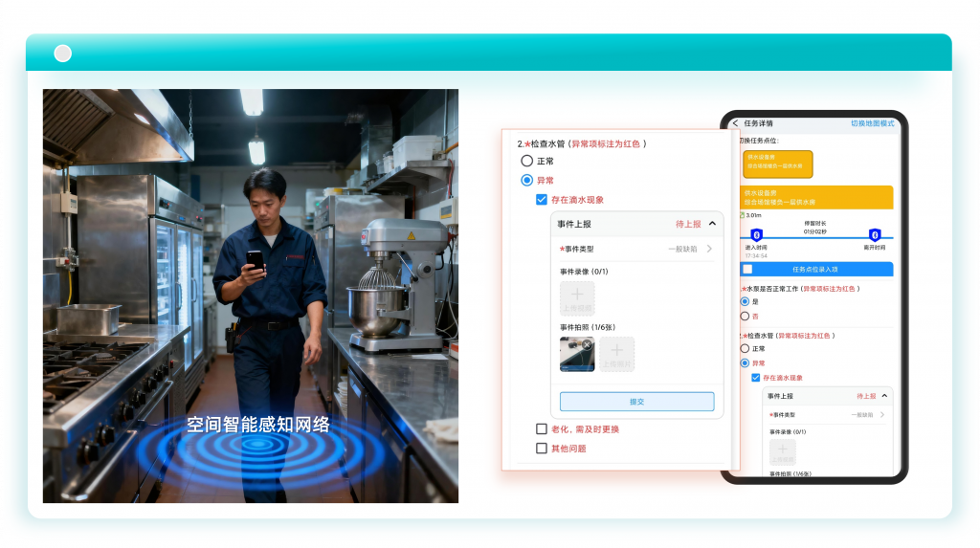980x548 pixels.
Task: Check the 老化, 需及时更换 checkbox
Action: [x=542, y=429]
